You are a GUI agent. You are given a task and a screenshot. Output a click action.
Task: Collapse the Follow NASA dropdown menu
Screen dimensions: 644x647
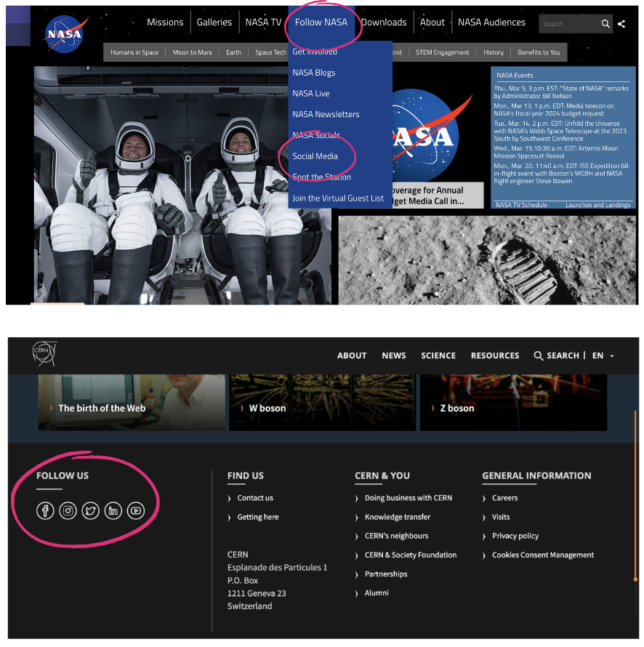tap(321, 23)
